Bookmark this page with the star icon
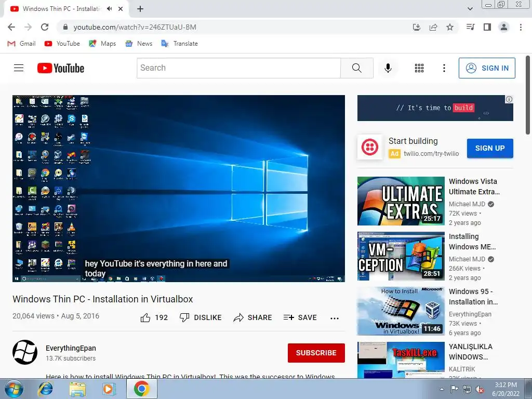Image resolution: width=532 pixels, height=399 pixels. coord(450,27)
